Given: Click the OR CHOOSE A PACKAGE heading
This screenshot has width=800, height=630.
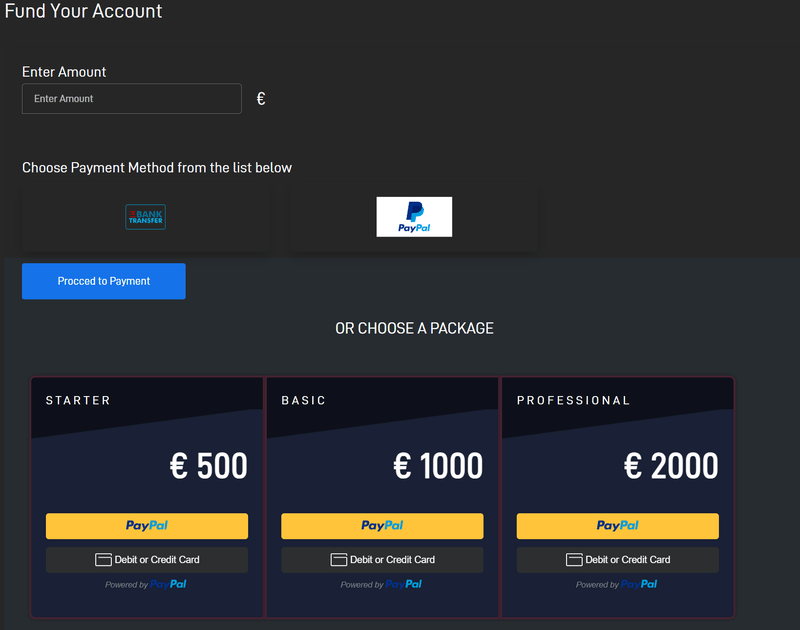Looking at the screenshot, I should pyautogui.click(x=414, y=328).
